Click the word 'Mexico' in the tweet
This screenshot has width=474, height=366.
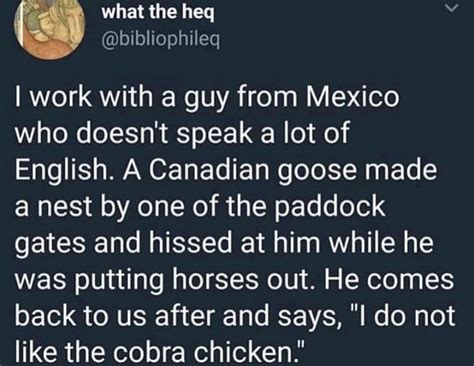click(x=352, y=96)
